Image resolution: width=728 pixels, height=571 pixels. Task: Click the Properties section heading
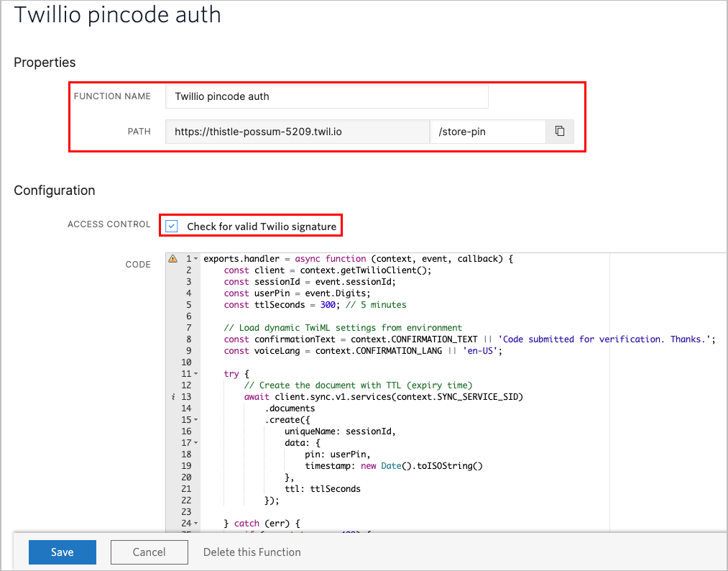[x=45, y=63]
